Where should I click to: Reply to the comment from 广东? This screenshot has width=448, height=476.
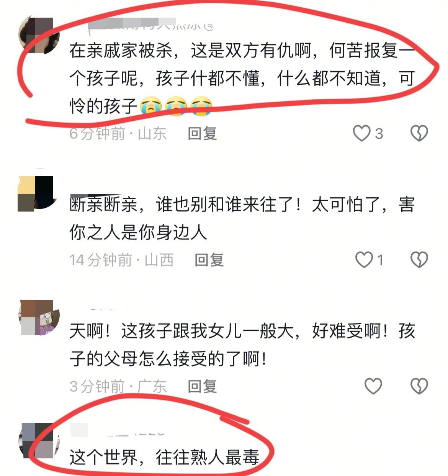(202, 386)
